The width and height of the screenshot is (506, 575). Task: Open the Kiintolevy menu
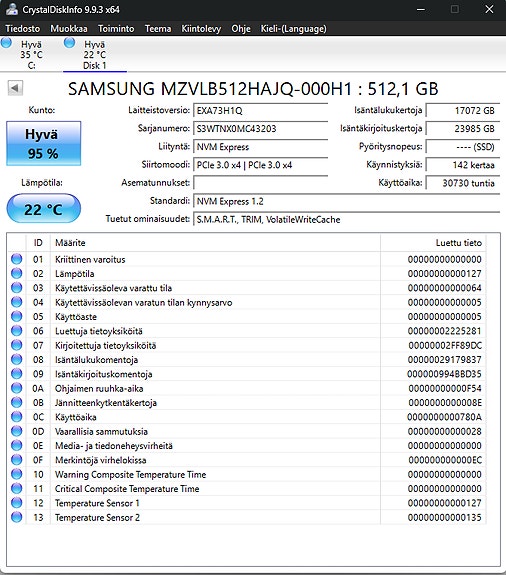(201, 29)
